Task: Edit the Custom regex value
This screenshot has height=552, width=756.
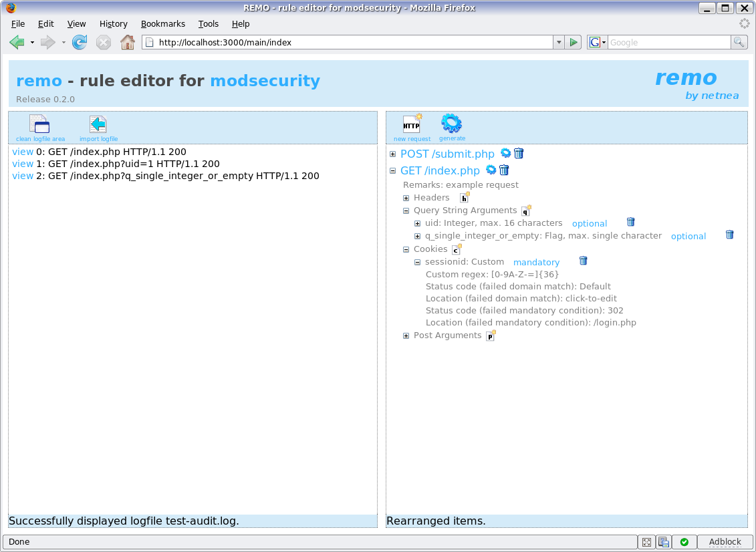Action: click(x=525, y=274)
